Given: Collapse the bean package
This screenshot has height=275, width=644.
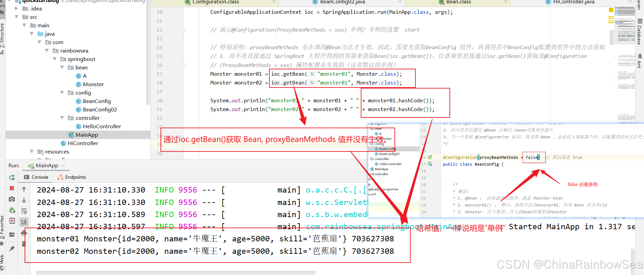Looking at the screenshot, I should pyautogui.click(x=62, y=67).
